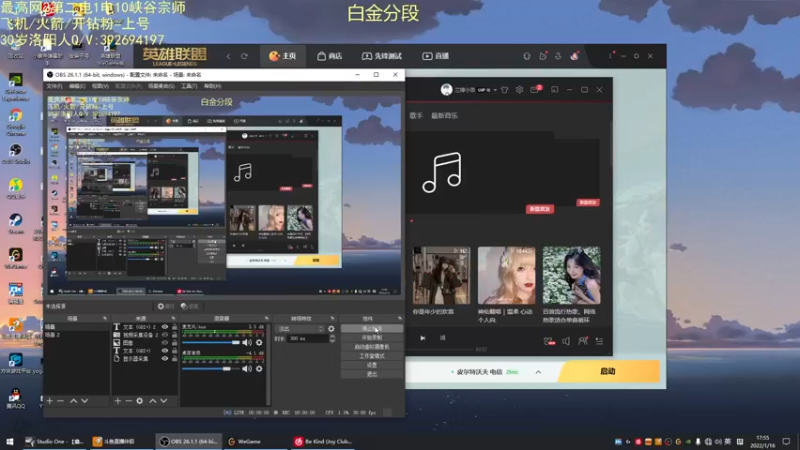This screenshot has width=800, height=450.
Task: Remove selected scene with the minus icon
Action: 60,401
